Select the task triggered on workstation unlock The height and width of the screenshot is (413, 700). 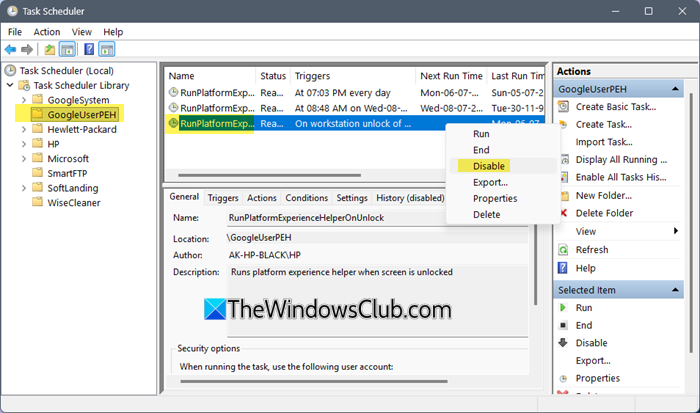point(354,123)
